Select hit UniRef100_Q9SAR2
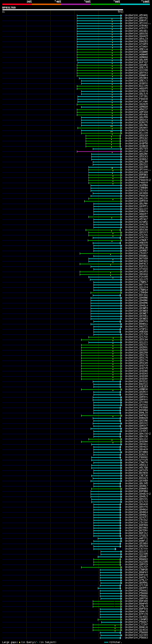The height and width of the screenshot is (644, 152). (x=136, y=65)
